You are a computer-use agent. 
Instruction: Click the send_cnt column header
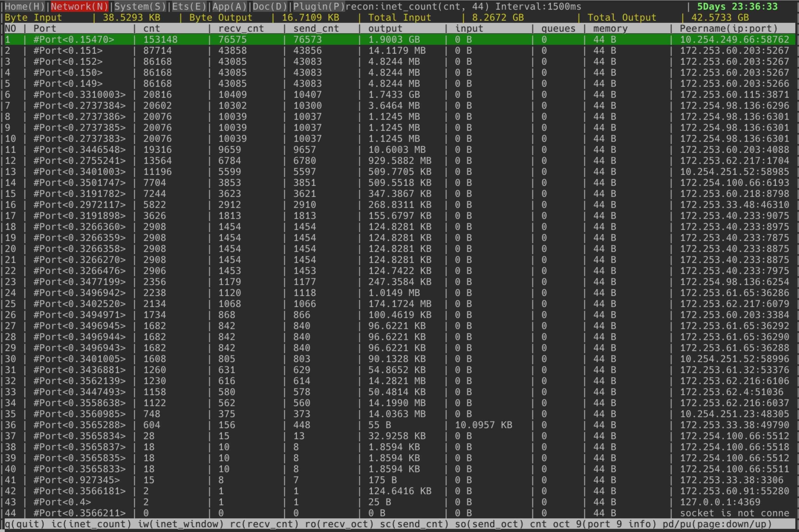coord(316,29)
